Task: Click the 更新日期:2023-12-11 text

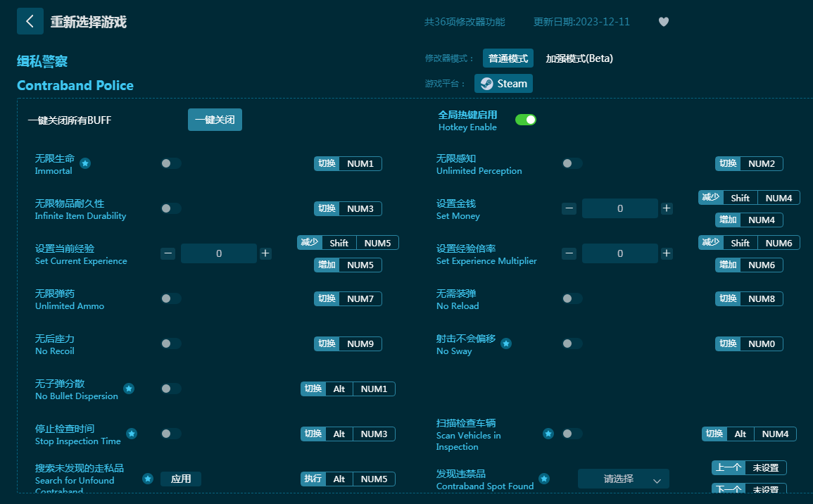Action: pos(581,22)
